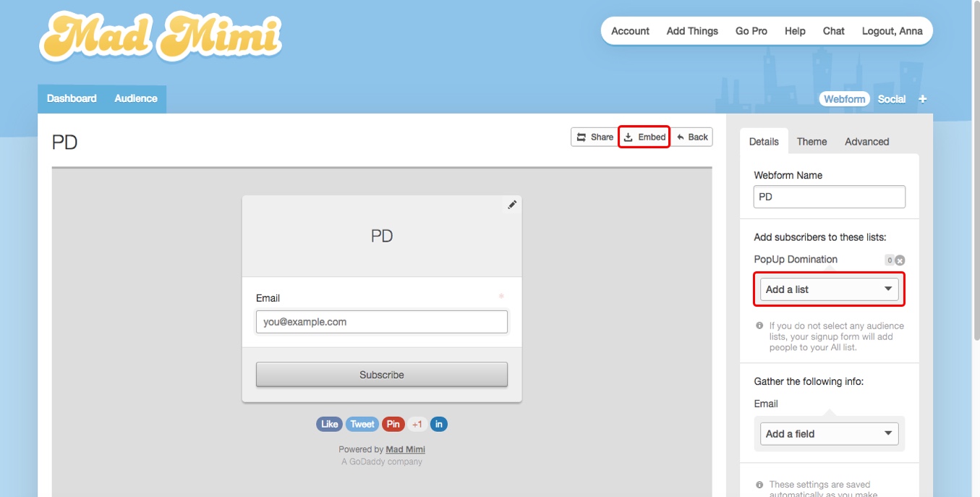Select the Webform view
This screenshot has height=497, width=980.
(x=845, y=99)
